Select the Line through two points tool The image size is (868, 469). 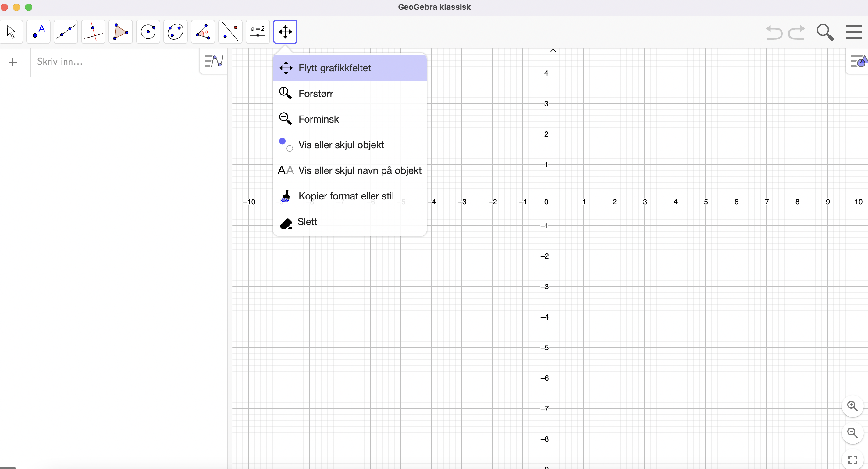(66, 32)
